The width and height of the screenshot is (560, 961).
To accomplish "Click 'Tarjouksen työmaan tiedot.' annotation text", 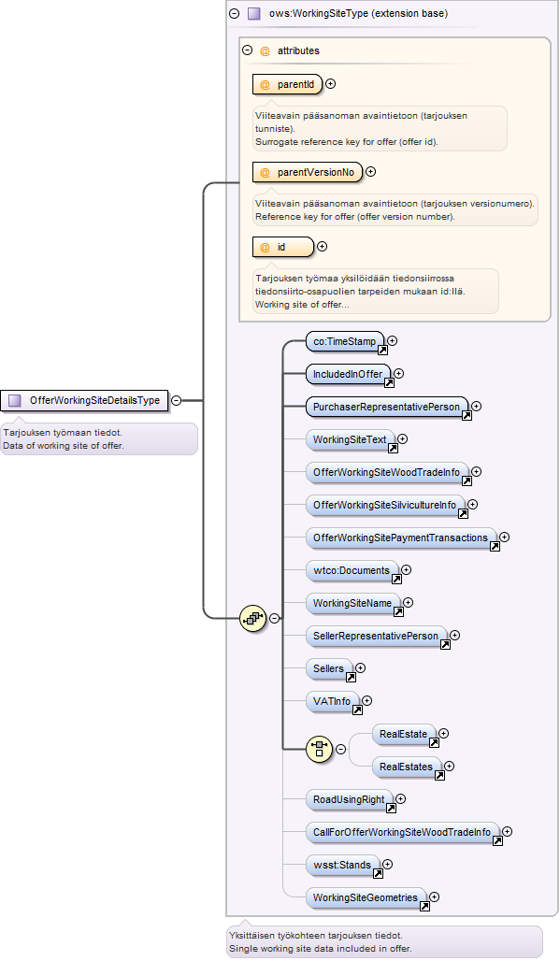I will pos(63,433).
